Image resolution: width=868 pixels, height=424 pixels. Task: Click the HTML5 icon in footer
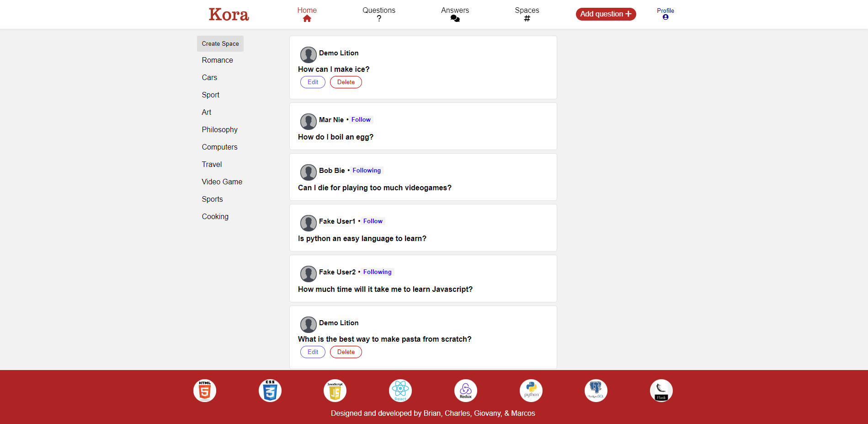click(x=204, y=391)
